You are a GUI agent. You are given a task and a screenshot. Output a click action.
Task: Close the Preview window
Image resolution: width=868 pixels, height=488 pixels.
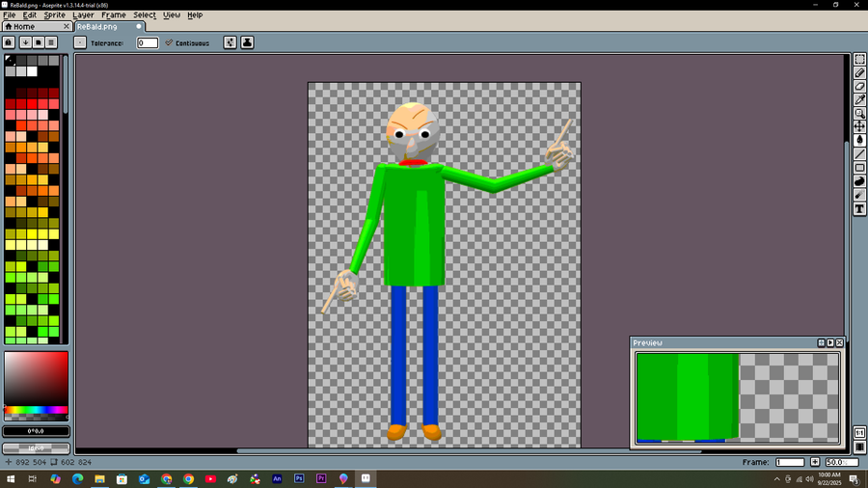pos(840,343)
